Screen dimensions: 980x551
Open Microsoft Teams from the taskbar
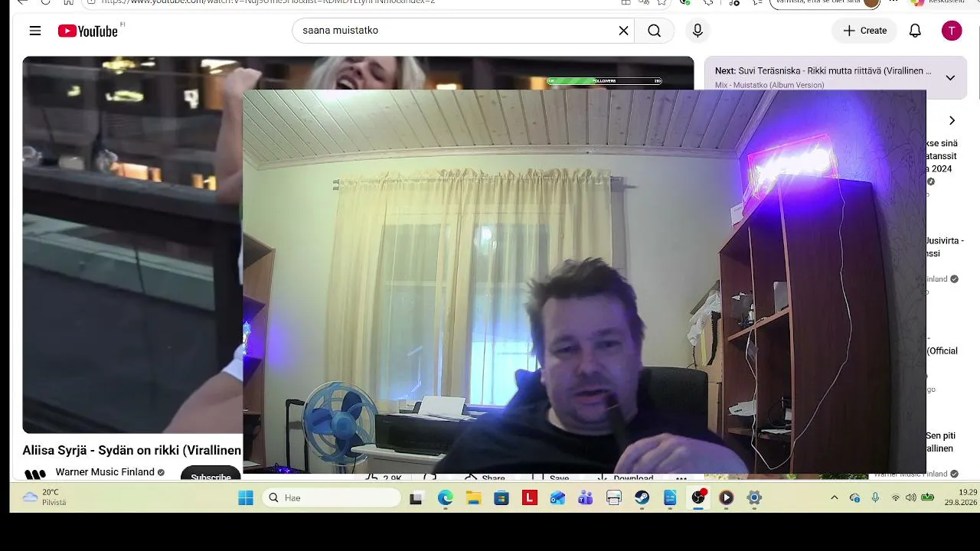tap(586, 498)
